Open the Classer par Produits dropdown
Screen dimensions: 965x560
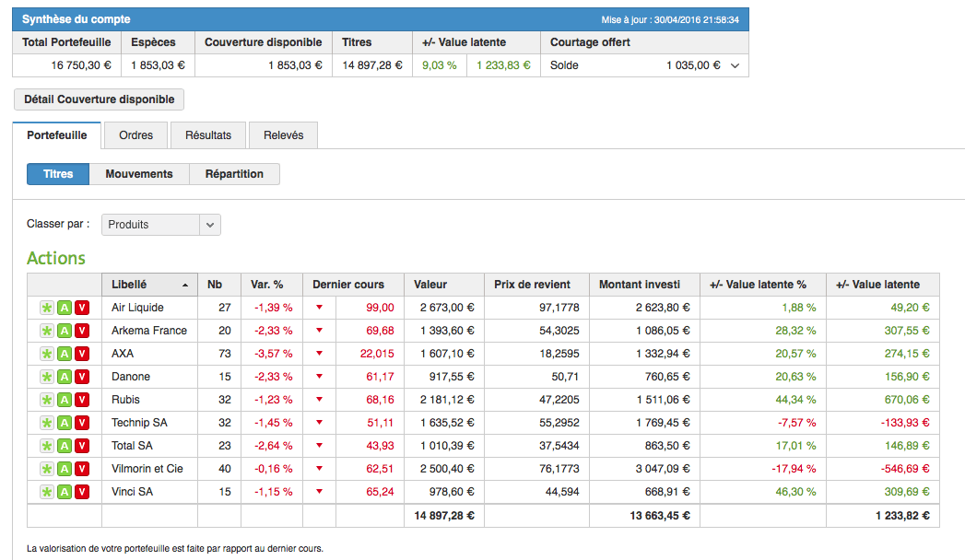[x=160, y=225]
